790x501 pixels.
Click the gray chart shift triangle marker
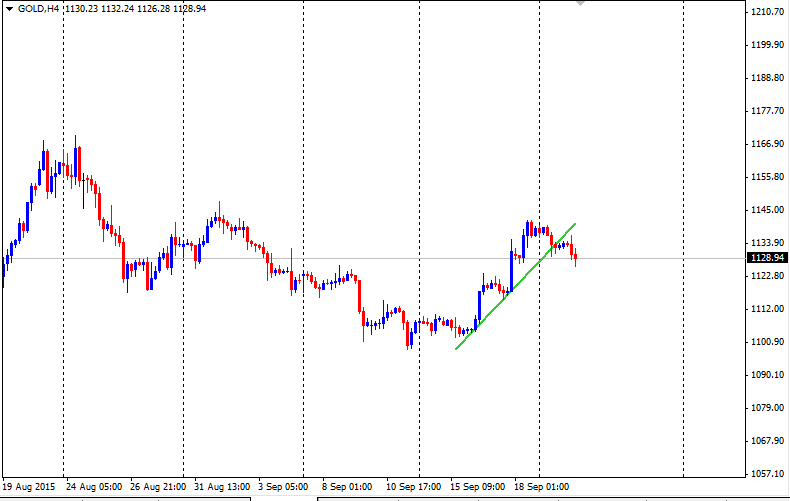(580, 3)
